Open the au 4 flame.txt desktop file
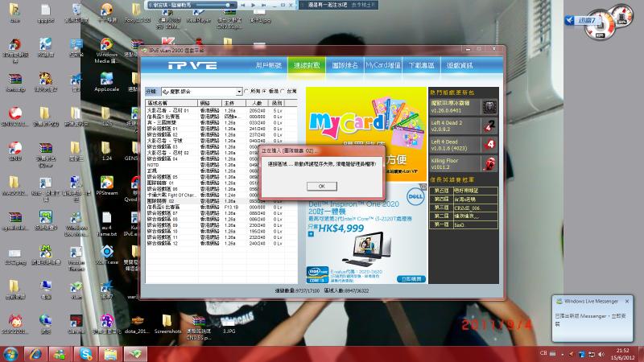The image size is (644, 362). [106, 224]
